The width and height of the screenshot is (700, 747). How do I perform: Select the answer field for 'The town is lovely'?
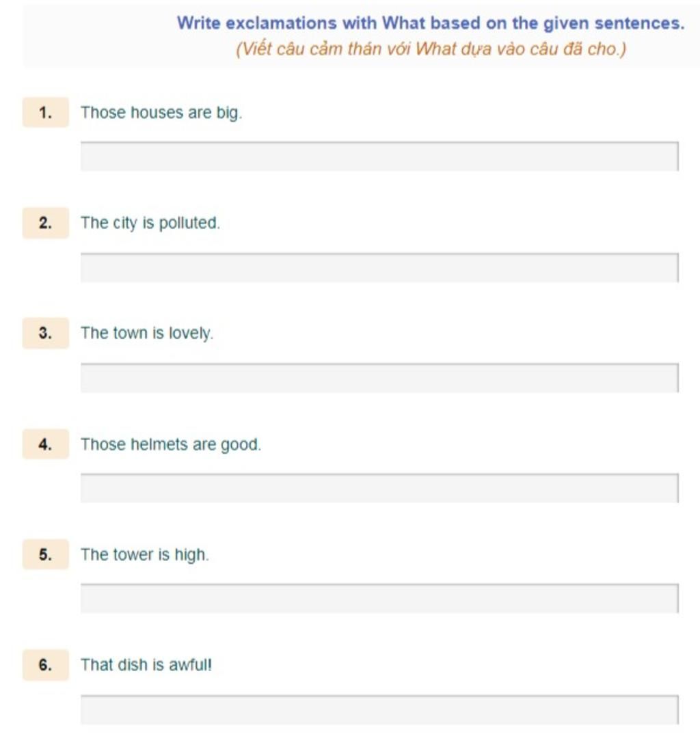[x=379, y=378]
